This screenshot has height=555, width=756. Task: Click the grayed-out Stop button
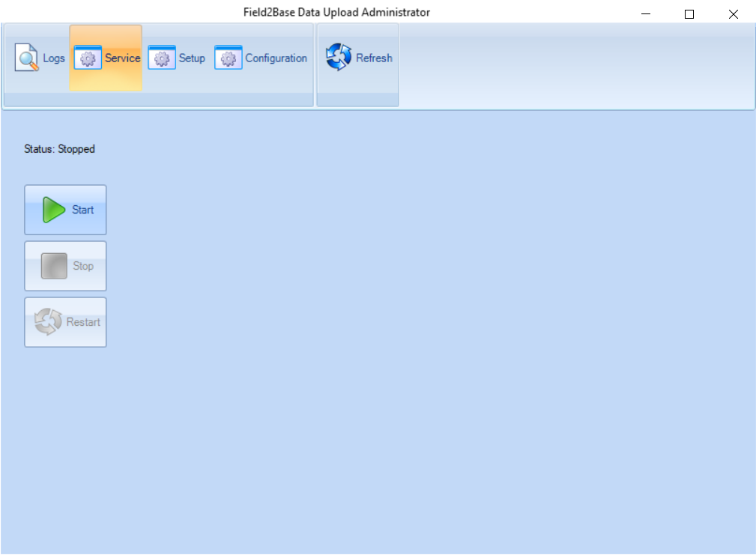[x=66, y=266]
